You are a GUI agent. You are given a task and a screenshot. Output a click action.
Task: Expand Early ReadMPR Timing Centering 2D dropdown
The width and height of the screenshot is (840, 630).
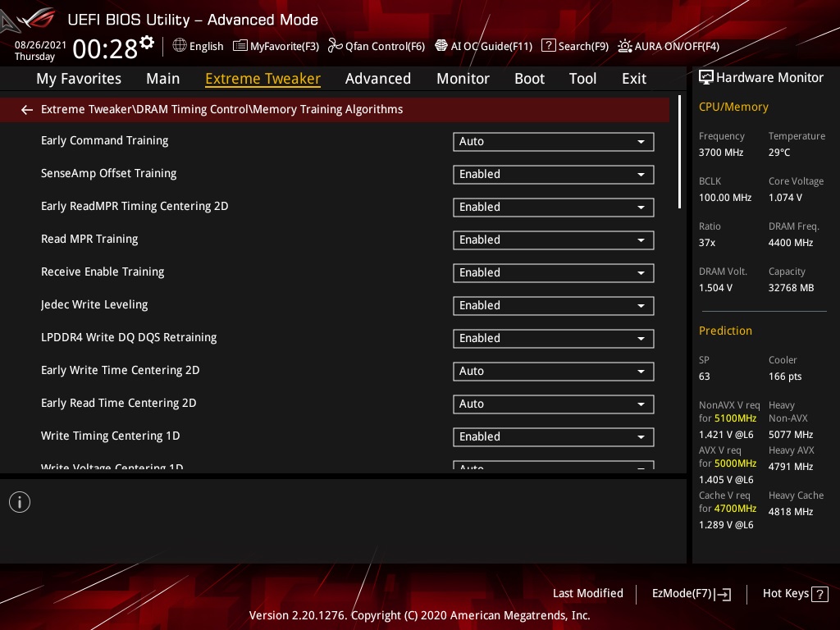554,208
